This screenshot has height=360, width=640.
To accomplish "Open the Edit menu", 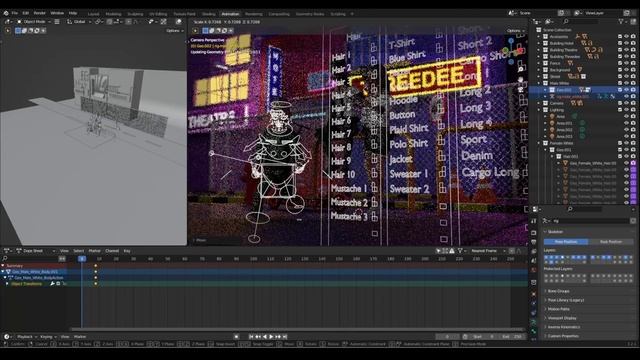I will 26,13.
